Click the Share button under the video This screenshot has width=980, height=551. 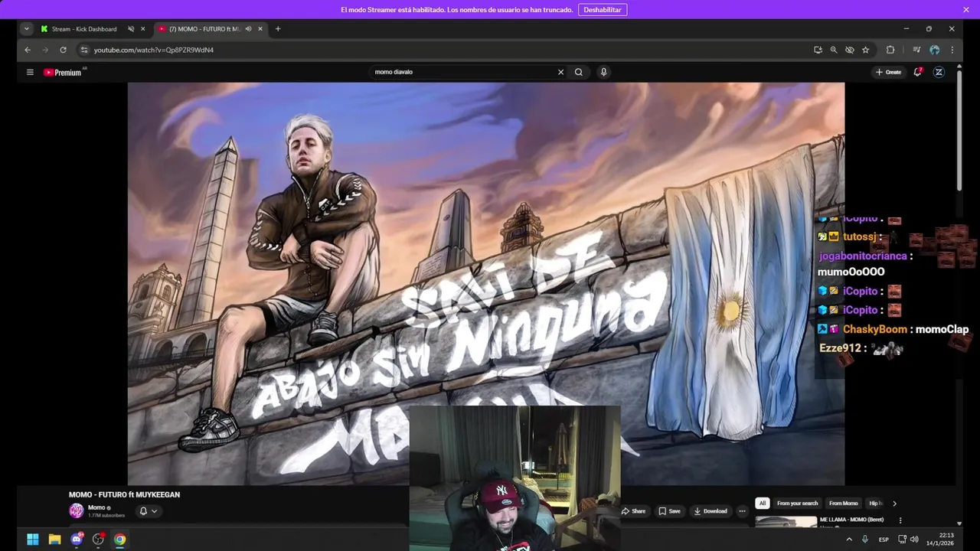[634, 511]
